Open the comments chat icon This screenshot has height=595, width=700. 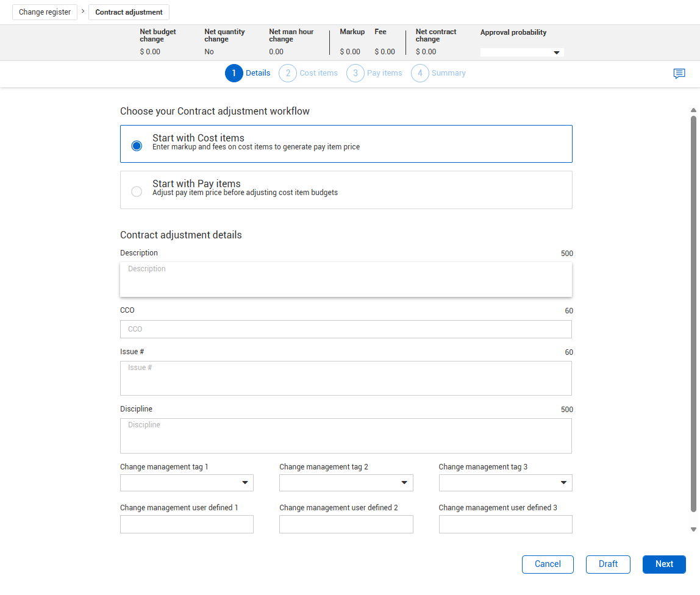(679, 74)
